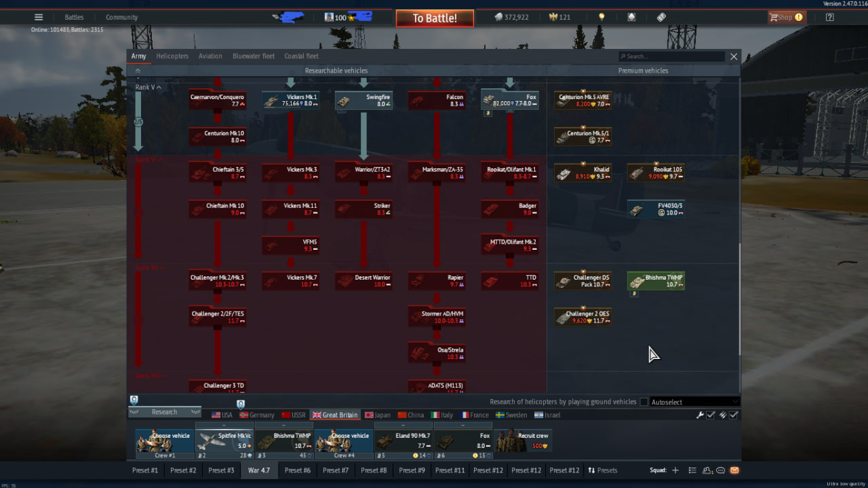Toggle the auto-refill ammo checkbox

(x=733, y=415)
